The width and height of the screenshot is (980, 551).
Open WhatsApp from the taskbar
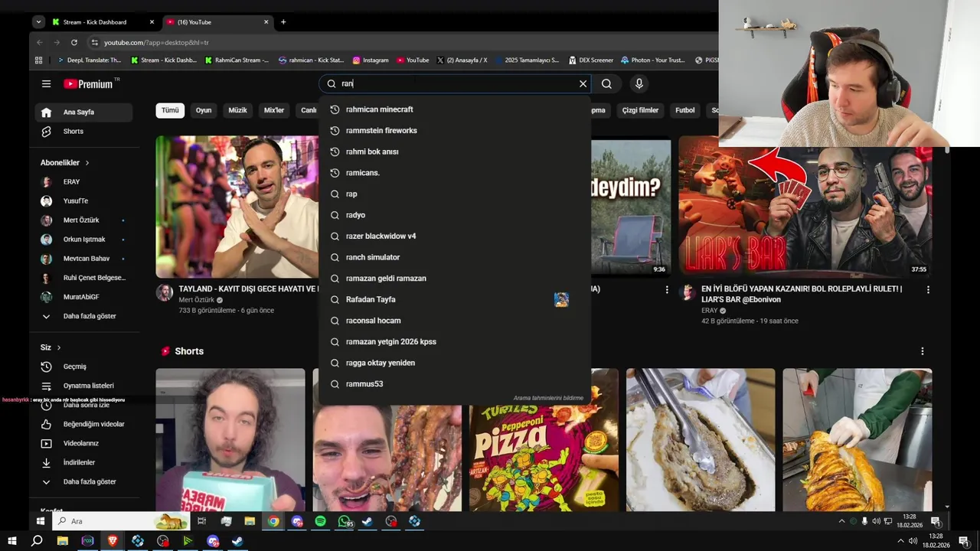tap(345, 521)
